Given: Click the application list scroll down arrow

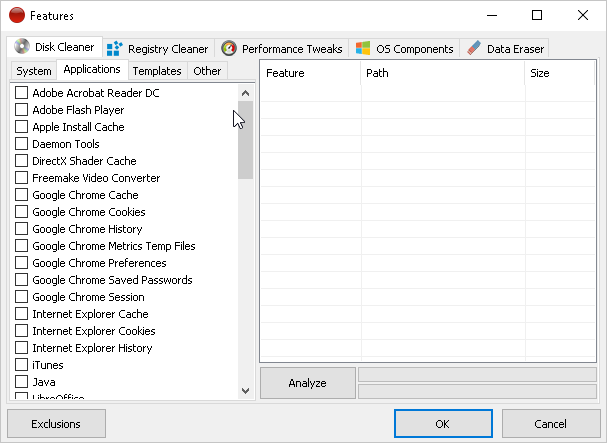Looking at the screenshot, I should 245,391.
